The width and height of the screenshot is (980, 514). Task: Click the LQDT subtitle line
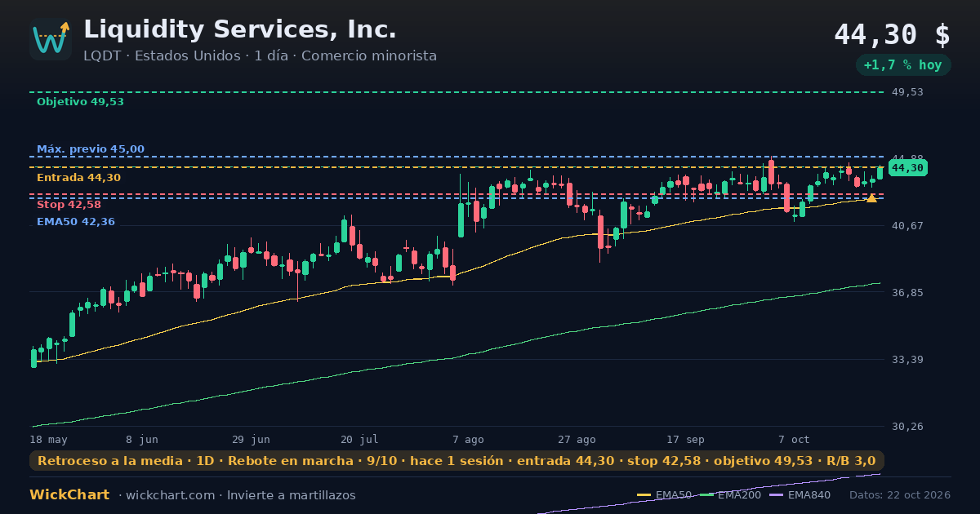pos(260,55)
